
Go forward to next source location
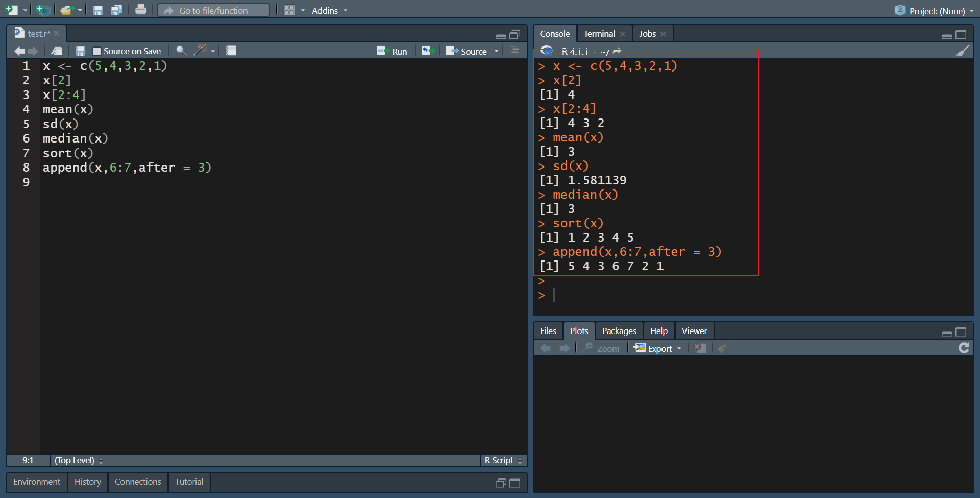33,51
